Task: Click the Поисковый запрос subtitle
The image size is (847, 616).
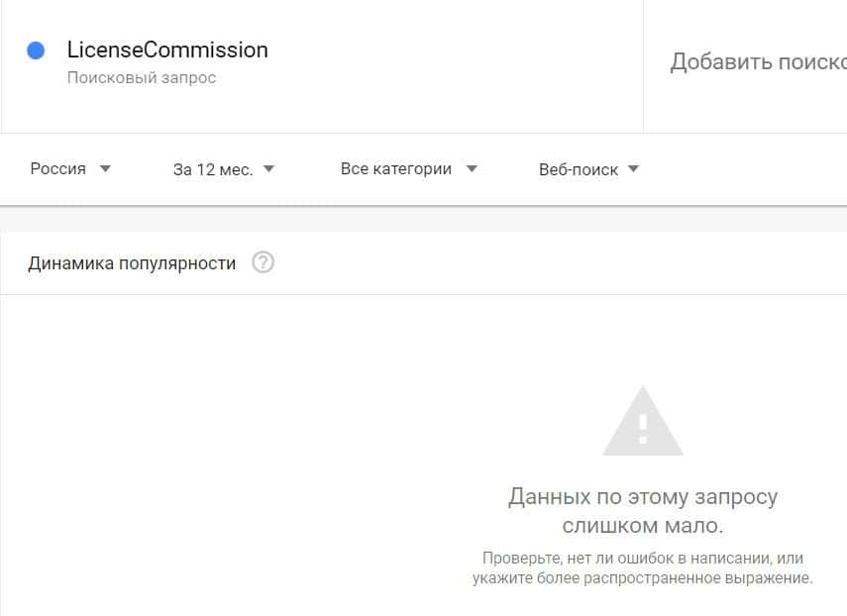Action: pyautogui.click(x=142, y=77)
